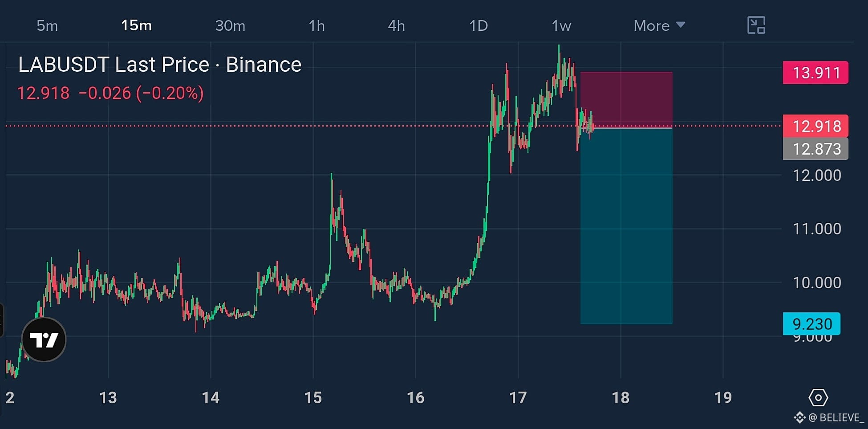The width and height of the screenshot is (868, 429).
Task: Open chart settings hexagon icon
Action: [x=818, y=397]
